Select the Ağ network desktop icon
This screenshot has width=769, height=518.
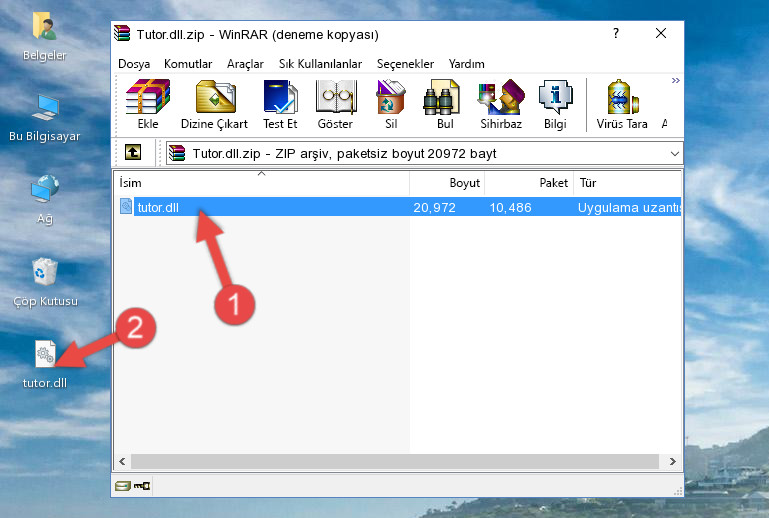45,200
